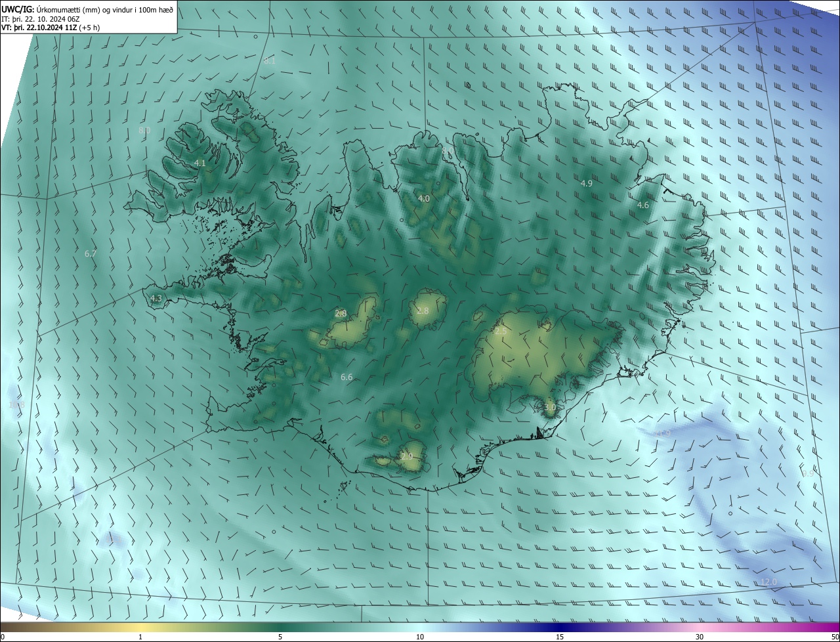The image size is (840, 642).
Task: Click the 4.0 value in north Iceland
Action: click(x=424, y=198)
